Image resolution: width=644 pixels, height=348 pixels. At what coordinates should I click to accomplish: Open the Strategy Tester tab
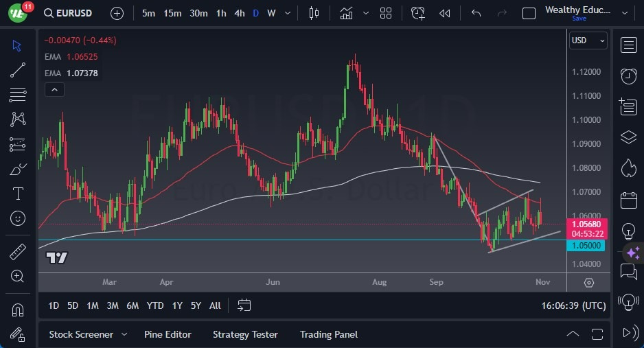[x=245, y=334]
